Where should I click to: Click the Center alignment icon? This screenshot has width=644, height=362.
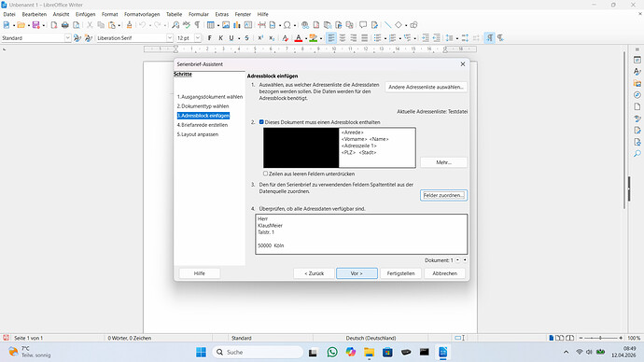pos(343,37)
